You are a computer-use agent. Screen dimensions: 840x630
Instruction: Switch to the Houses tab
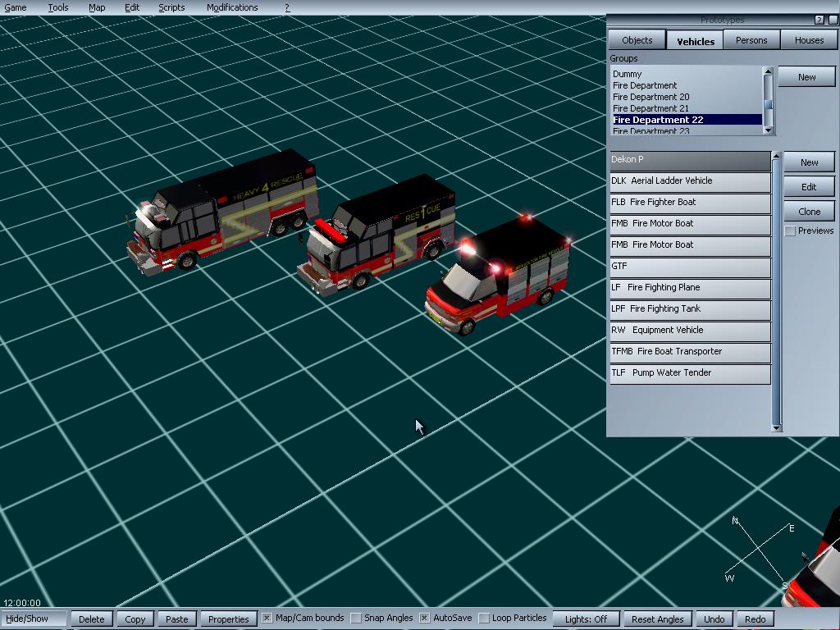[809, 40]
